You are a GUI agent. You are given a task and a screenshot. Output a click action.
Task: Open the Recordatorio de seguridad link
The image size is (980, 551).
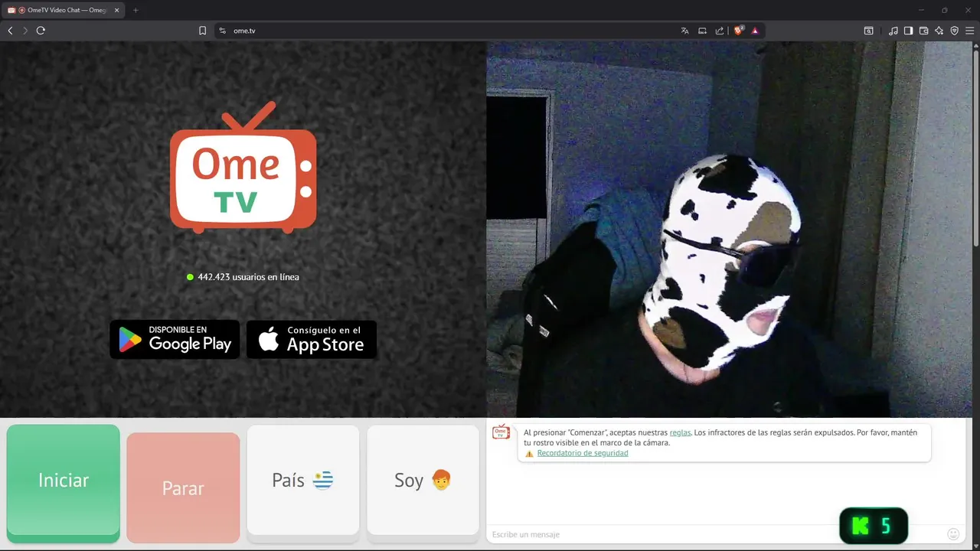583,453
